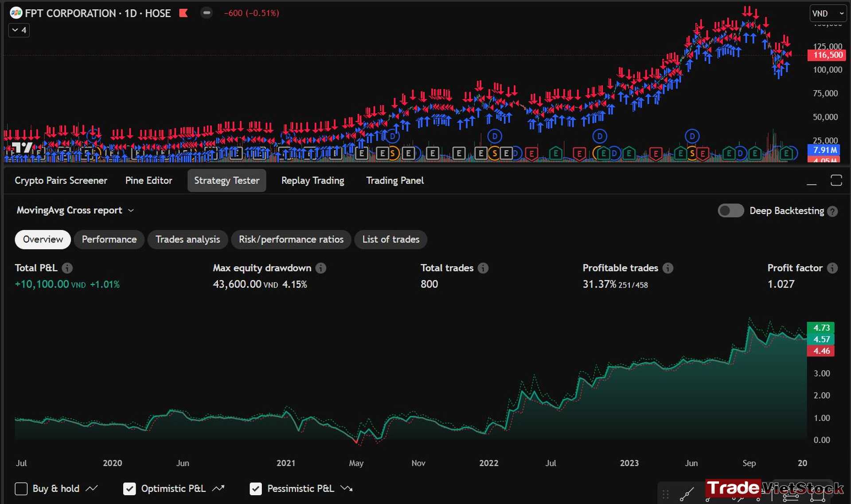The height and width of the screenshot is (504, 851).
Task: Open the MovingAvg Cross report dropdown
Action: coord(75,210)
